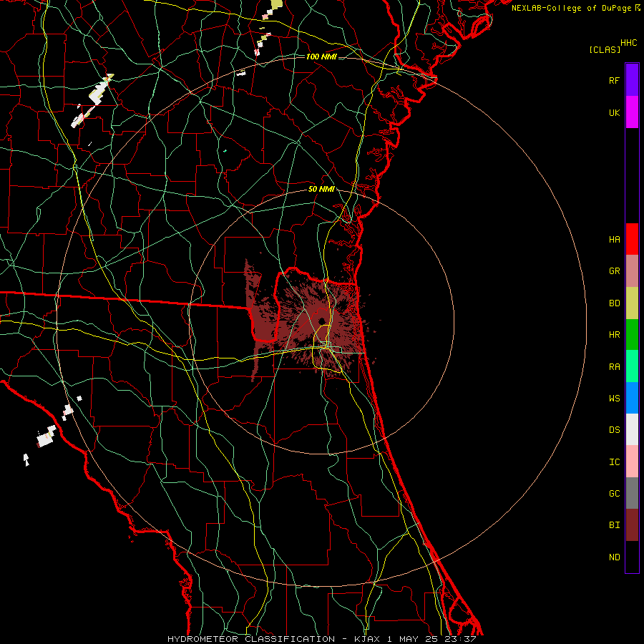Click the GR legend label

pos(614,270)
